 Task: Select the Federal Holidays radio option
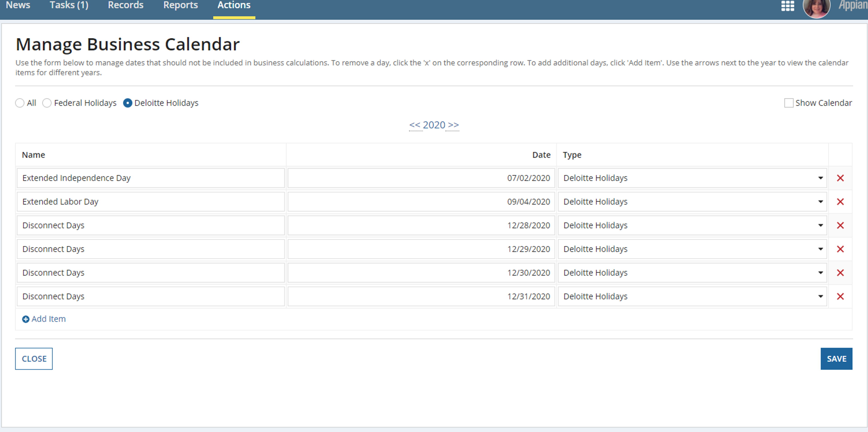click(x=47, y=103)
